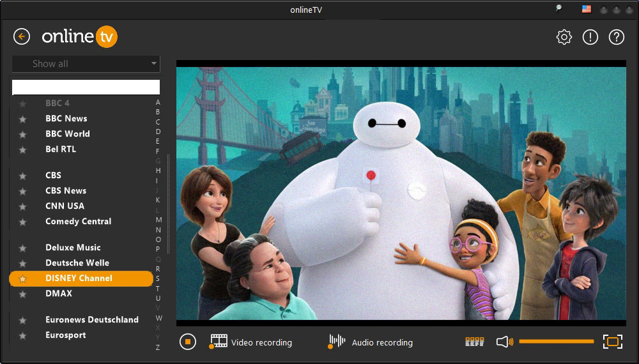Switch to fullscreen with the frame icon
The image size is (639, 364).
(613, 342)
